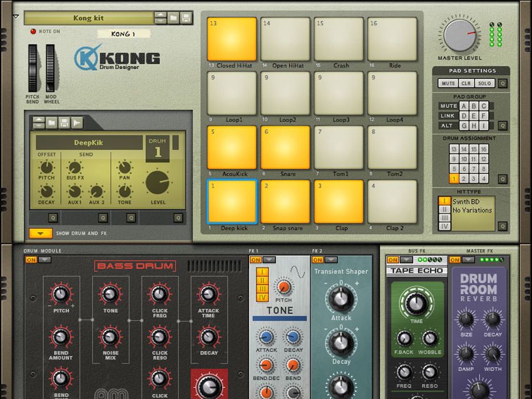Trigger pad 2 Snap snare
Screen dimensions: 532x399
pos(285,202)
